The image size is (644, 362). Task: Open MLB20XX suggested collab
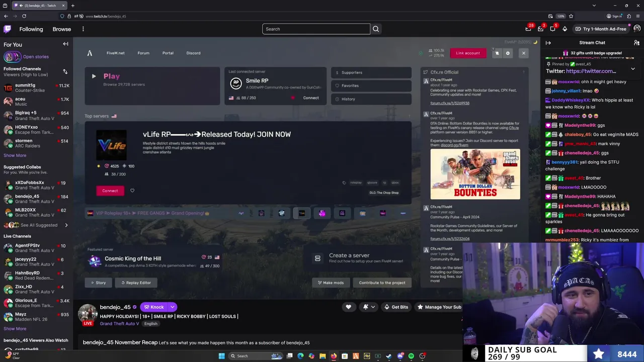point(36,212)
